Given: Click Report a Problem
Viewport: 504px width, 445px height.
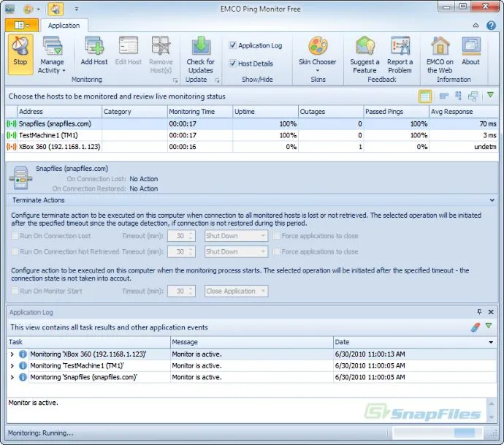Looking at the screenshot, I should [x=400, y=55].
